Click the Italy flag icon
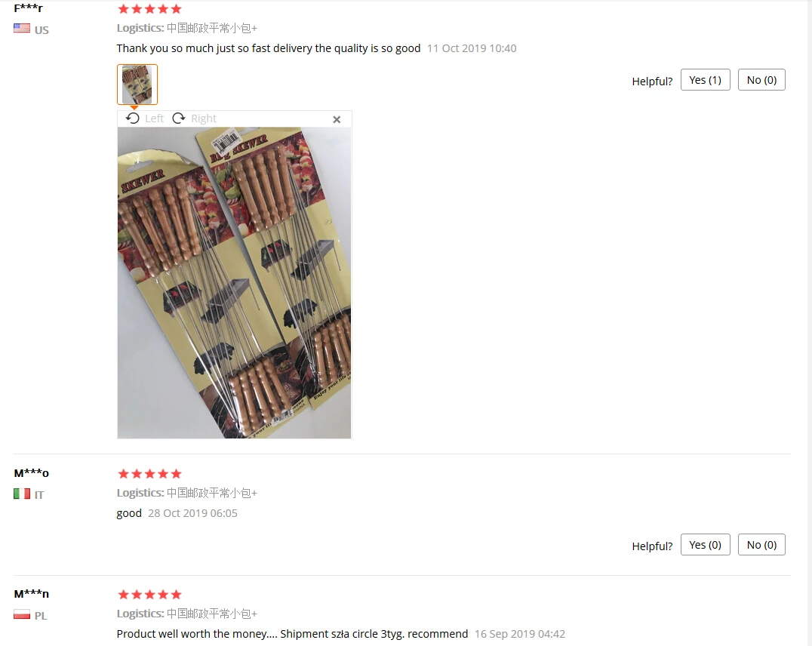The image size is (812, 646). [x=22, y=494]
